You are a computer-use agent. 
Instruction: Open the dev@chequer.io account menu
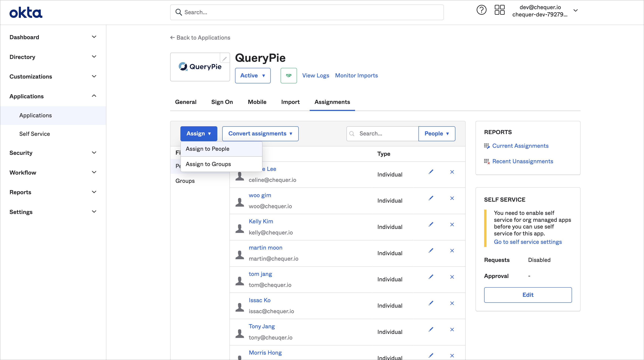pyautogui.click(x=545, y=11)
